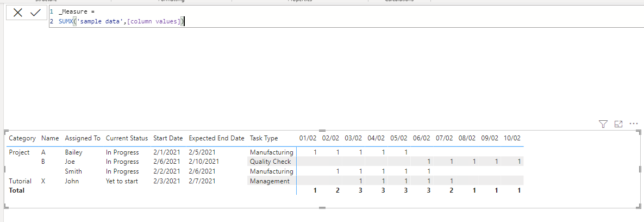Enter focus mode for the matrix visual
This screenshot has height=222, width=644.
coord(618,124)
